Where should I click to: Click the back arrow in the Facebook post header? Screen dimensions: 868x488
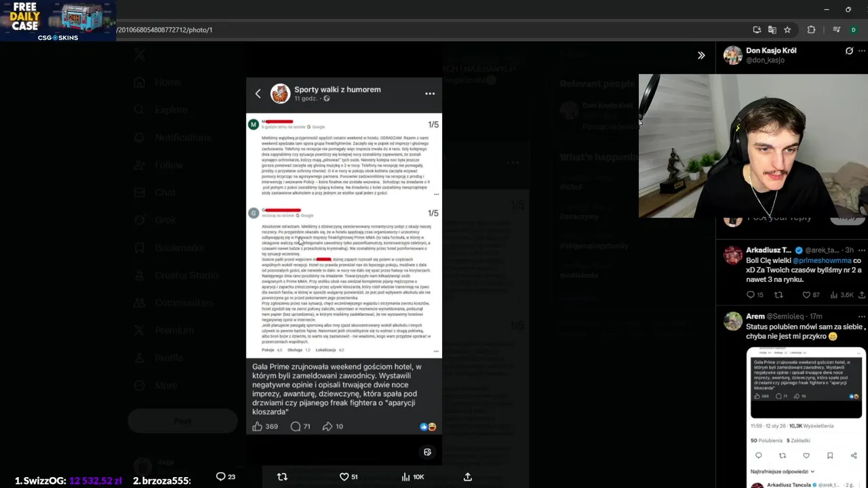coord(258,94)
